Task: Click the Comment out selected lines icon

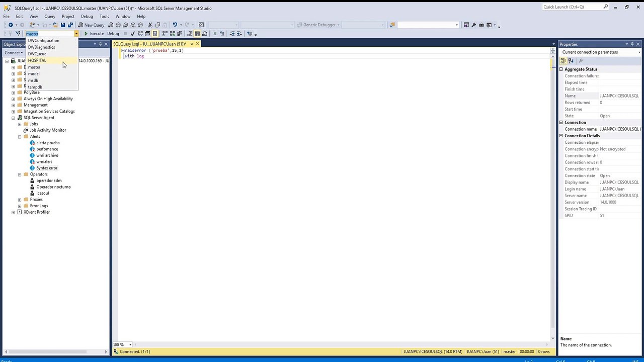Action: pos(214,34)
